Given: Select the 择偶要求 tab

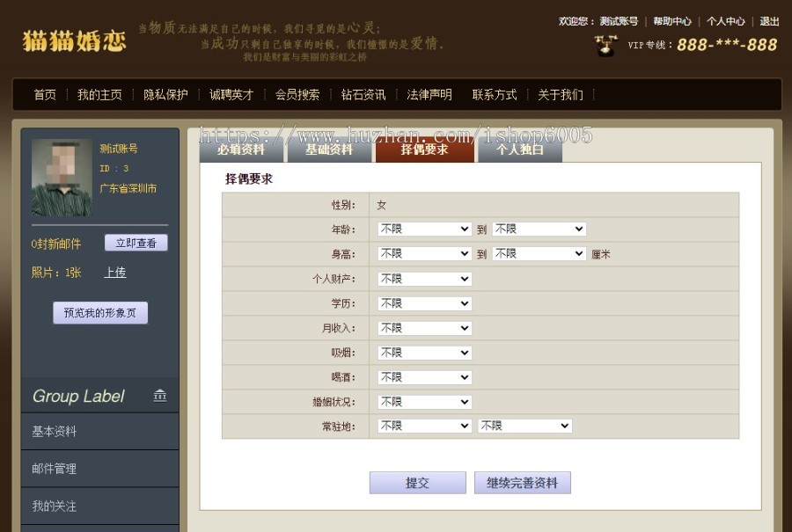Looking at the screenshot, I should pyautogui.click(x=424, y=149).
